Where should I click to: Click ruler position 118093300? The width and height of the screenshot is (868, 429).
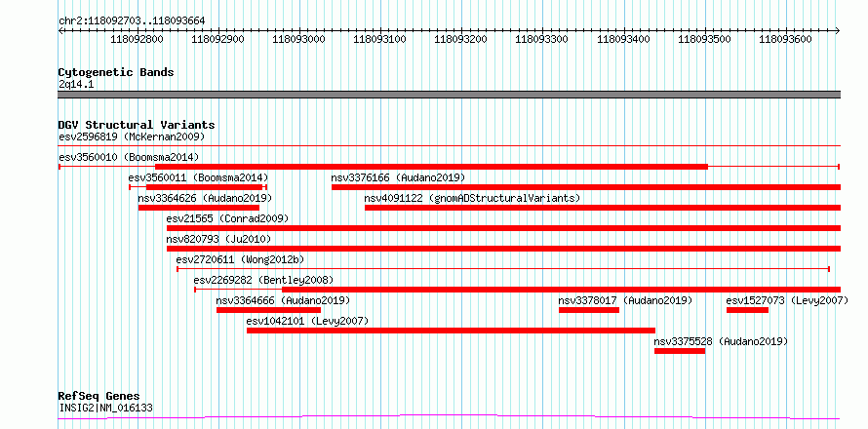(542, 39)
